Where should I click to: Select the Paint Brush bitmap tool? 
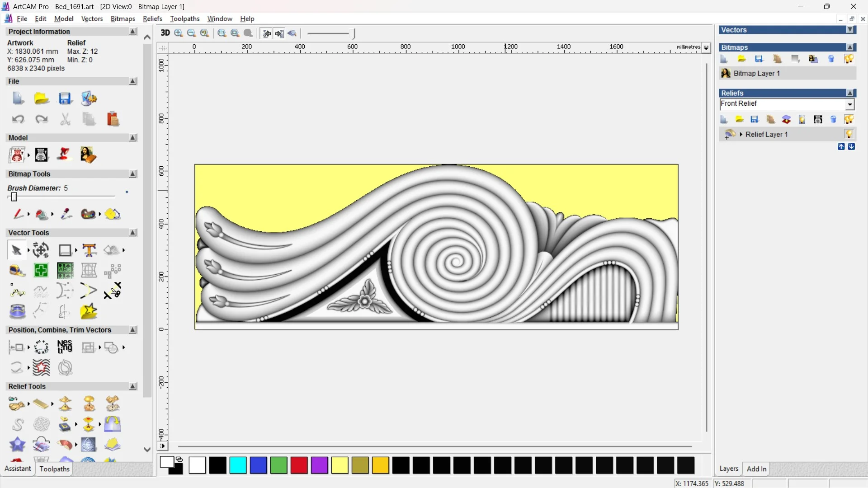click(18, 214)
